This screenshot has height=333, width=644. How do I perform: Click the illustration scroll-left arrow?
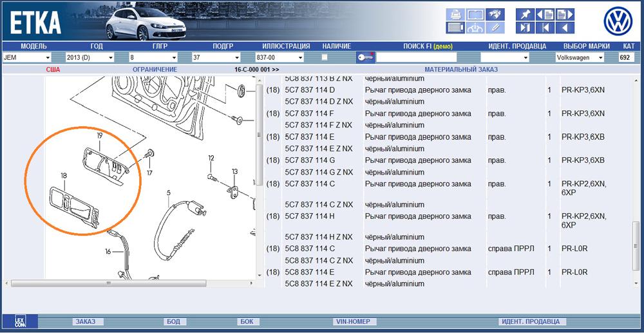click(6, 283)
